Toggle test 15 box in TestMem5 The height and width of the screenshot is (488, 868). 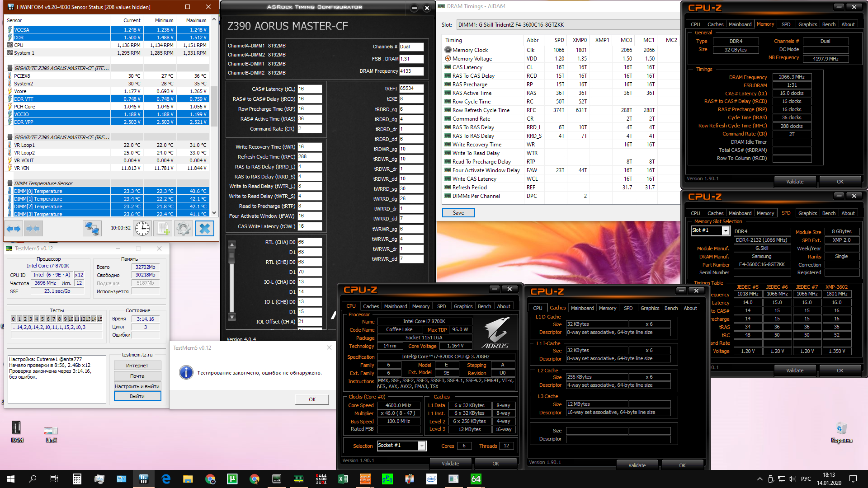[100, 319]
